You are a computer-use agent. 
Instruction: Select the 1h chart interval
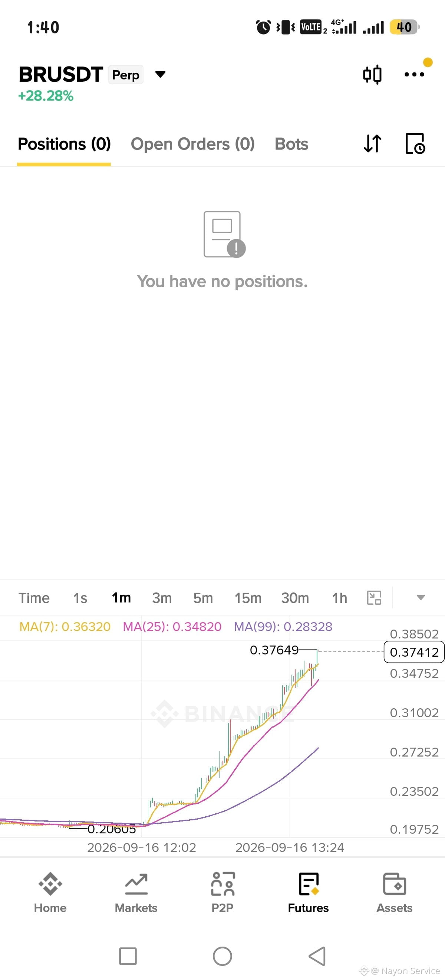[339, 598]
